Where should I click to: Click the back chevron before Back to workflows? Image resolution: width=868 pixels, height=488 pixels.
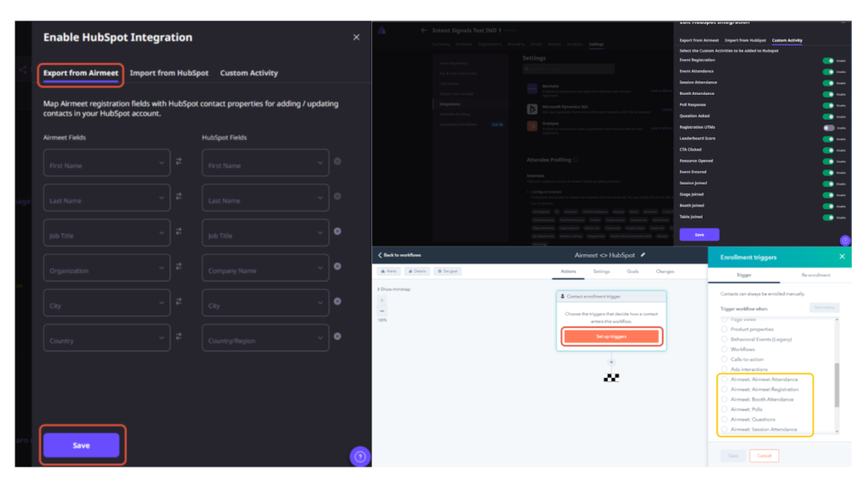tap(378, 255)
